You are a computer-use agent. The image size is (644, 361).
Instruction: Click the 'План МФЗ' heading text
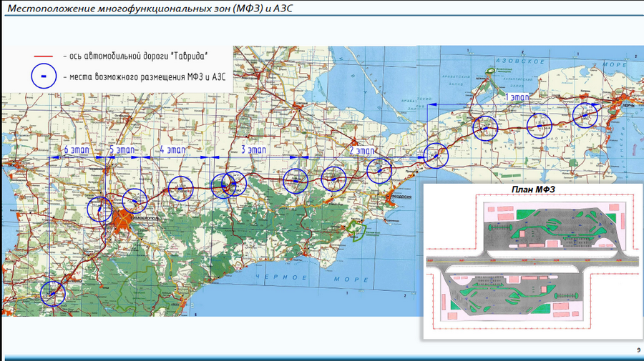pos(531,189)
